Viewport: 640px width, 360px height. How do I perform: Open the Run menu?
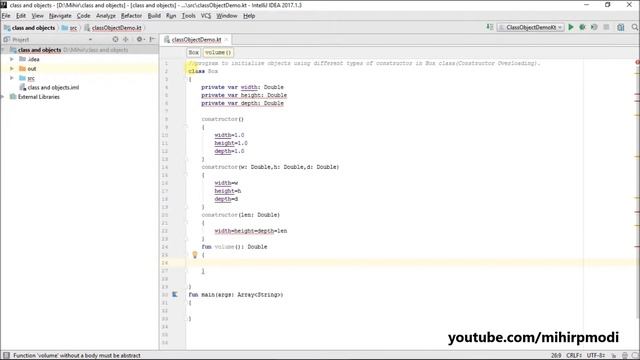coord(171,16)
